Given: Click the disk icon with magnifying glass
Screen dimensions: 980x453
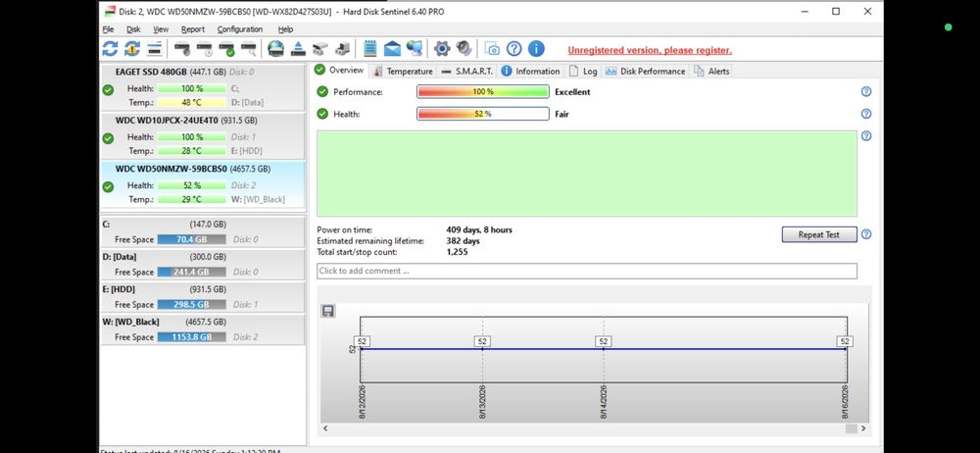Looking at the screenshot, I should coord(249,49).
